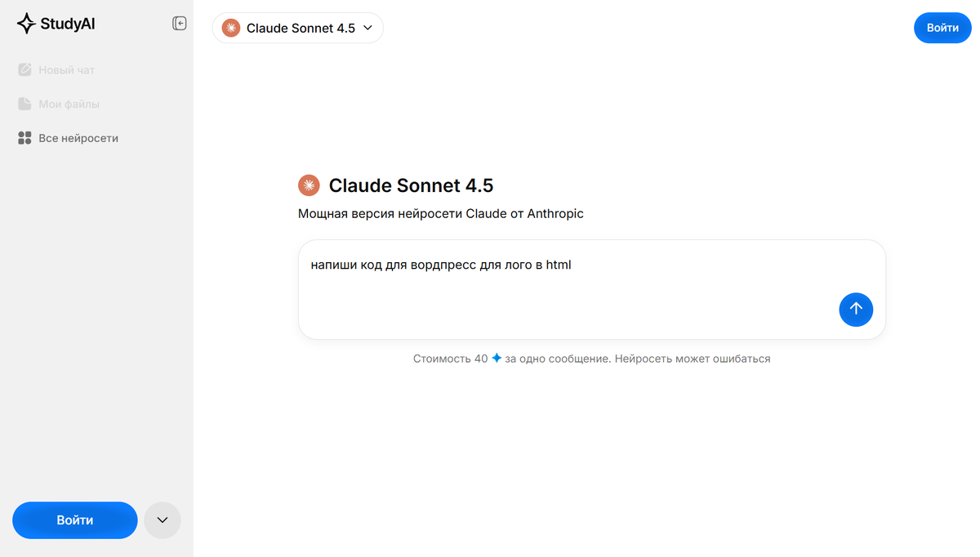The image size is (980, 557).
Task: Click the Claude logo in the model selector
Action: [x=231, y=28]
